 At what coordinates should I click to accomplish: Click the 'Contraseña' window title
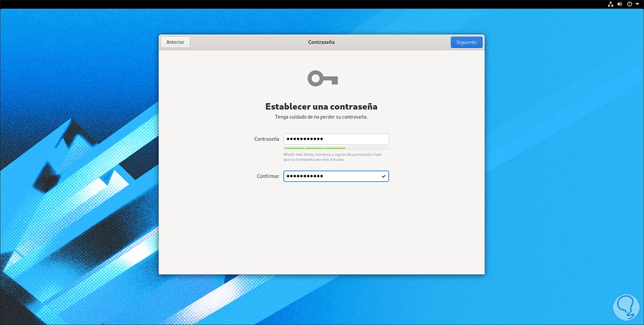click(x=321, y=42)
